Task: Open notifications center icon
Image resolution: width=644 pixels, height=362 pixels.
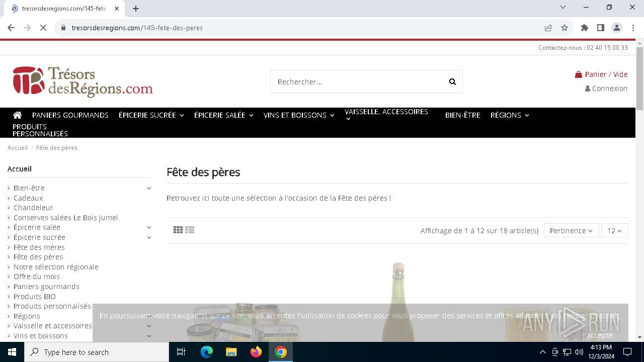Action: (x=627, y=352)
